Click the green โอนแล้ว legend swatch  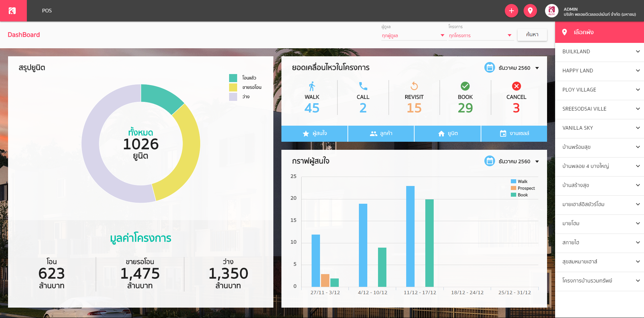click(x=233, y=78)
